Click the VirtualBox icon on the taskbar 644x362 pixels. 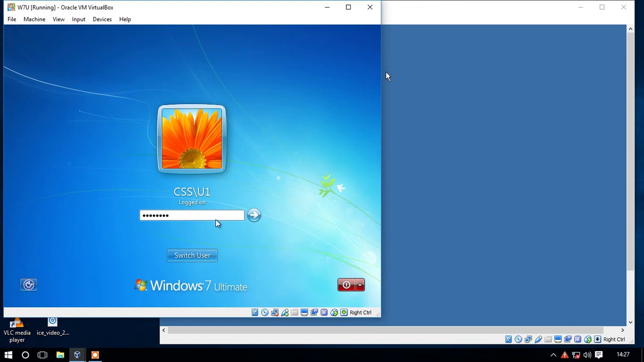pyautogui.click(x=77, y=354)
